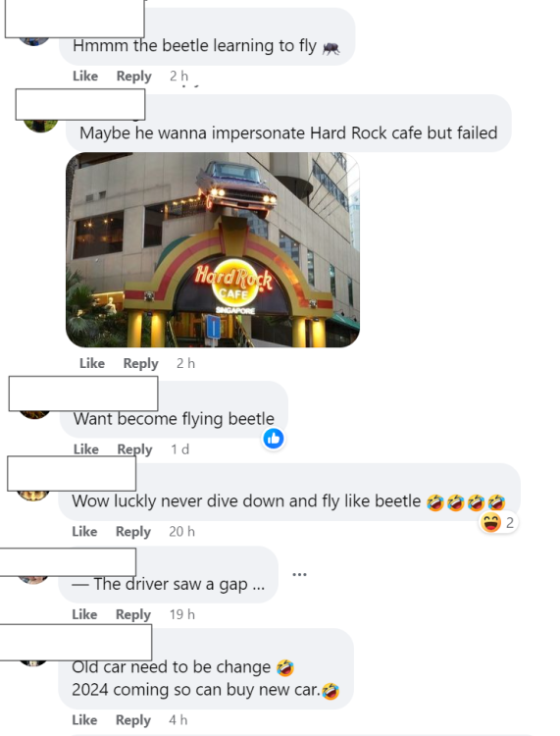Viewport: 560px width, 736px height.
Task: Click the beetle emoji in first comment
Action: coord(331,47)
